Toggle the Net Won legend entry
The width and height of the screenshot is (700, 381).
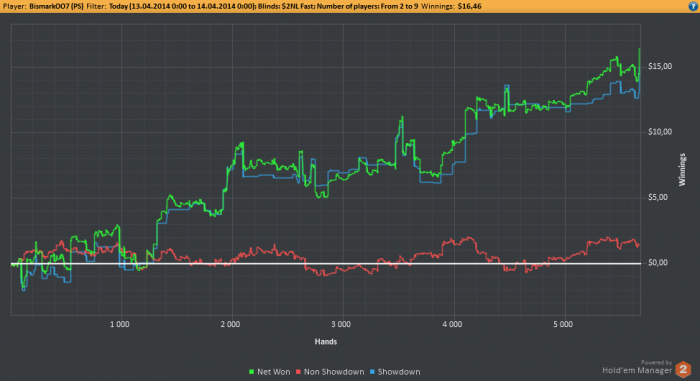coord(270,372)
